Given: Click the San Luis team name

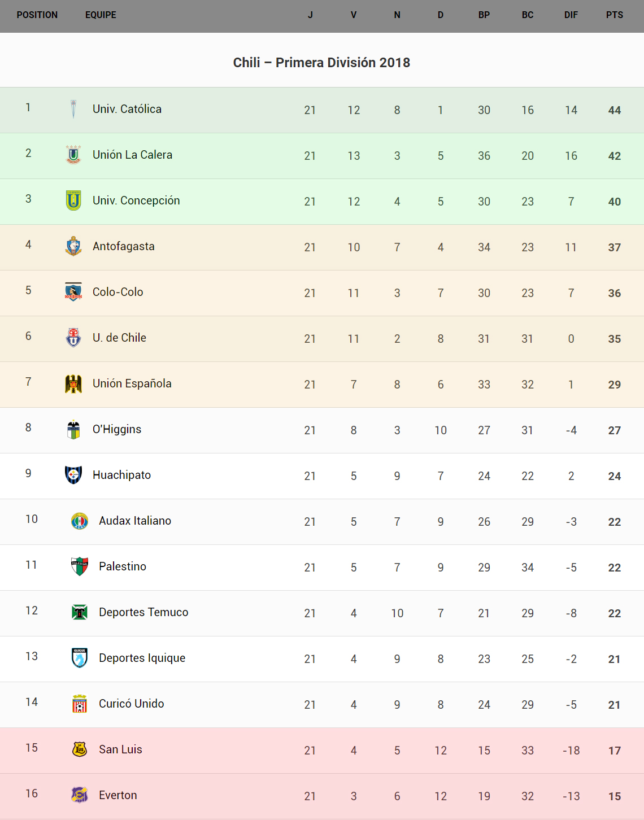Looking at the screenshot, I should 120,749.
